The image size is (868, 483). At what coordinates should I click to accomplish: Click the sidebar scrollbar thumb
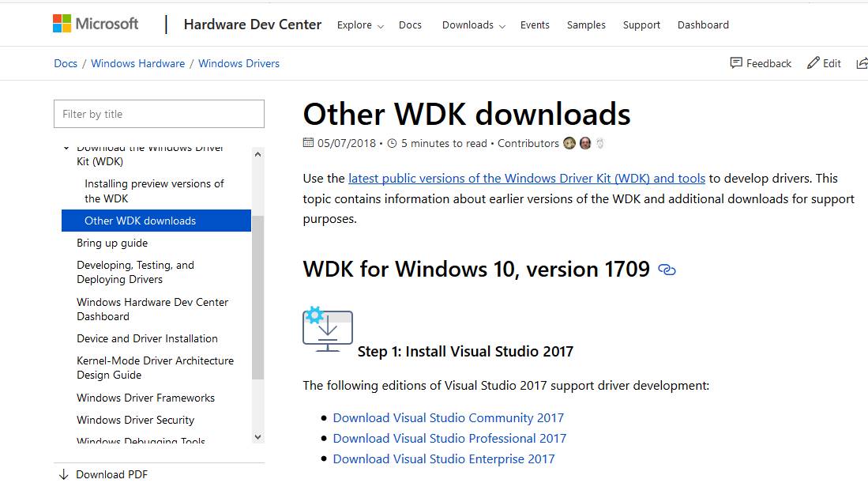coord(258,297)
